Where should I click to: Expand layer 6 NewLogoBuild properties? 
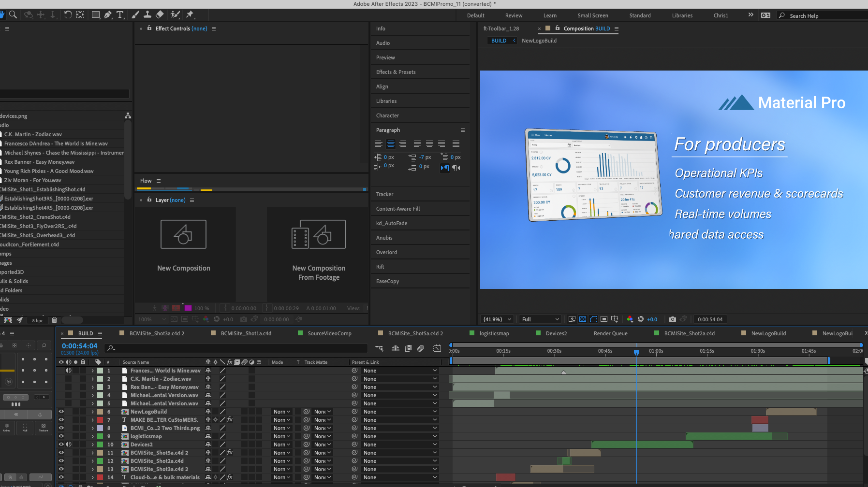coord(92,412)
